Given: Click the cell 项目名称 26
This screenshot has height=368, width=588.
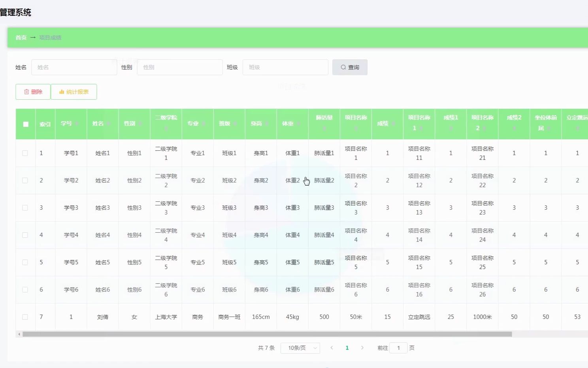Looking at the screenshot, I should pyautogui.click(x=482, y=290).
